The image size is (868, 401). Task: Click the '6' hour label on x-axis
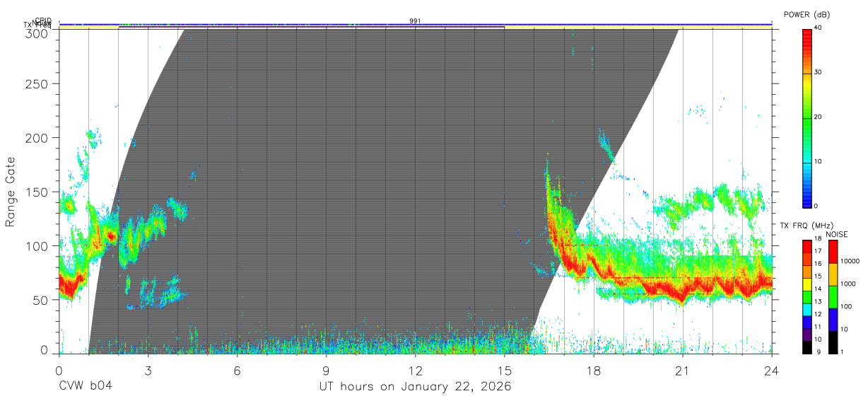(x=237, y=370)
